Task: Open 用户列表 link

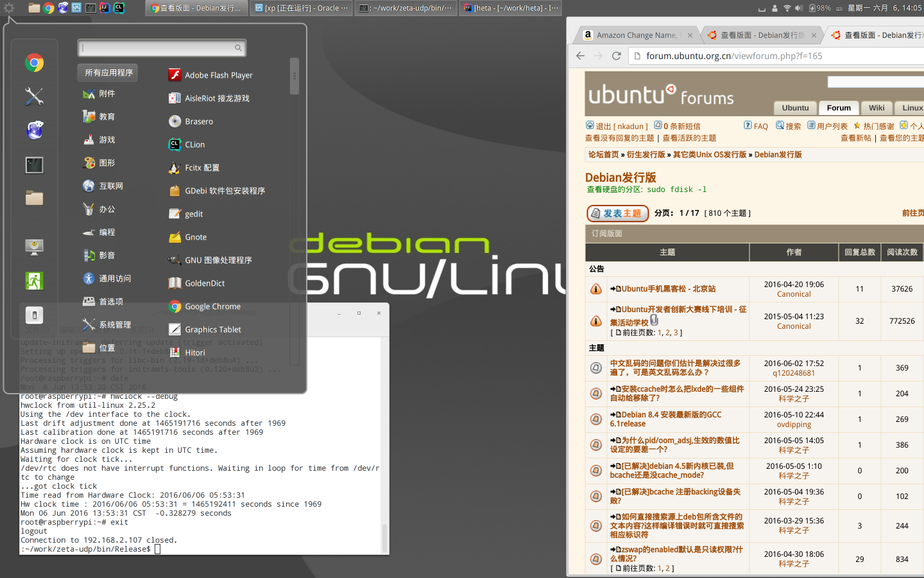Action: click(827, 126)
